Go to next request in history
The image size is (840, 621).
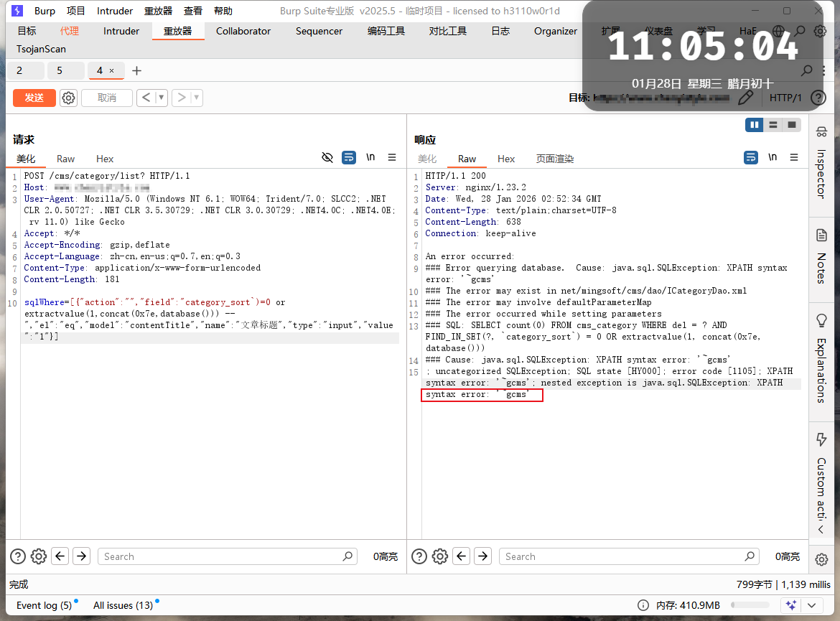pos(182,98)
